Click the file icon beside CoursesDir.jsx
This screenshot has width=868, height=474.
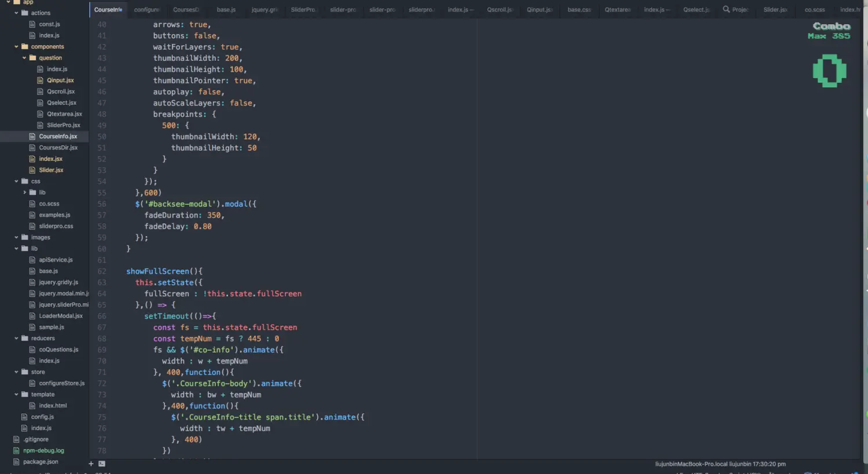[33, 148]
